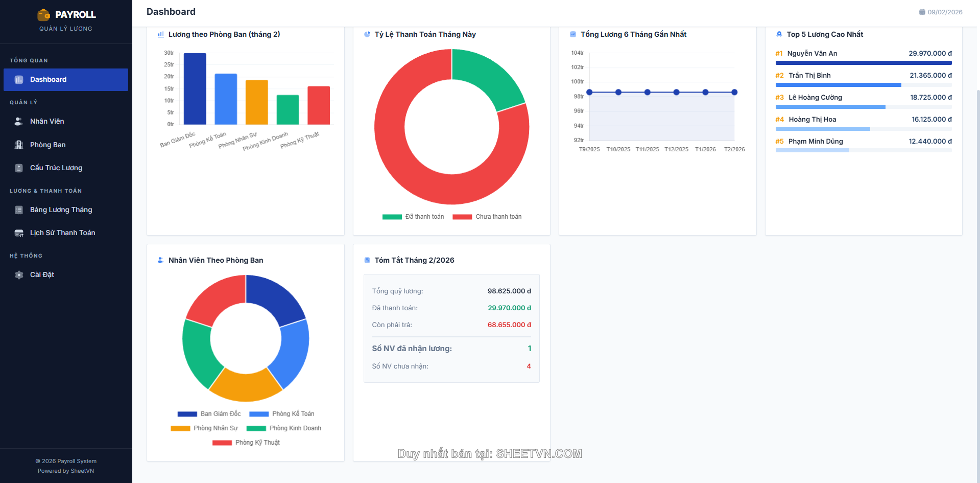The image size is (980, 483).
Task: Click the Phòng Kỹ Thuật legend color swatch
Action: tap(222, 443)
